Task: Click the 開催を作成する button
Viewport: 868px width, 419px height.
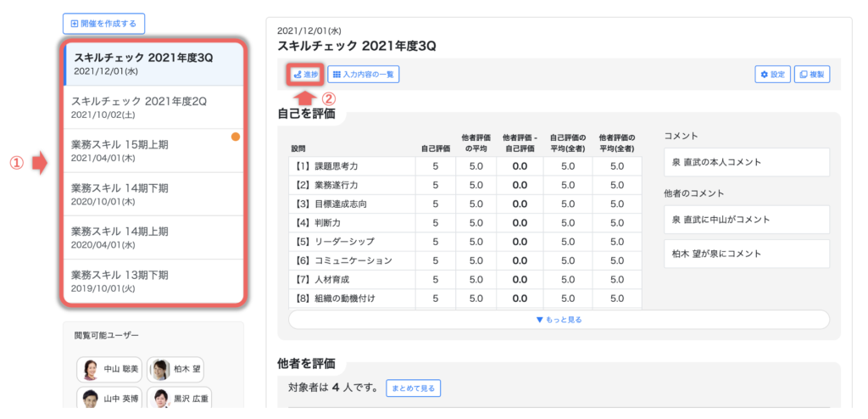Action: [104, 24]
